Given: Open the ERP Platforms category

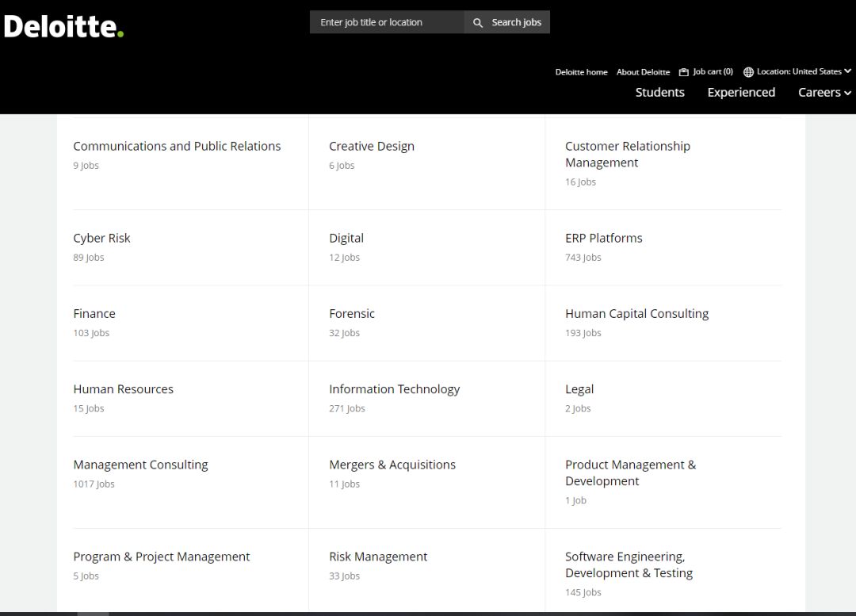Looking at the screenshot, I should (603, 238).
